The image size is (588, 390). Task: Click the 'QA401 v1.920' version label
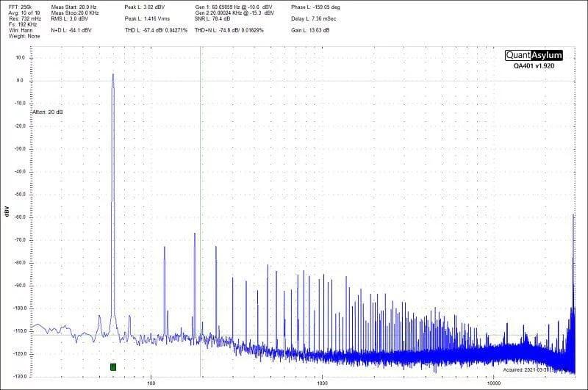[x=534, y=66]
